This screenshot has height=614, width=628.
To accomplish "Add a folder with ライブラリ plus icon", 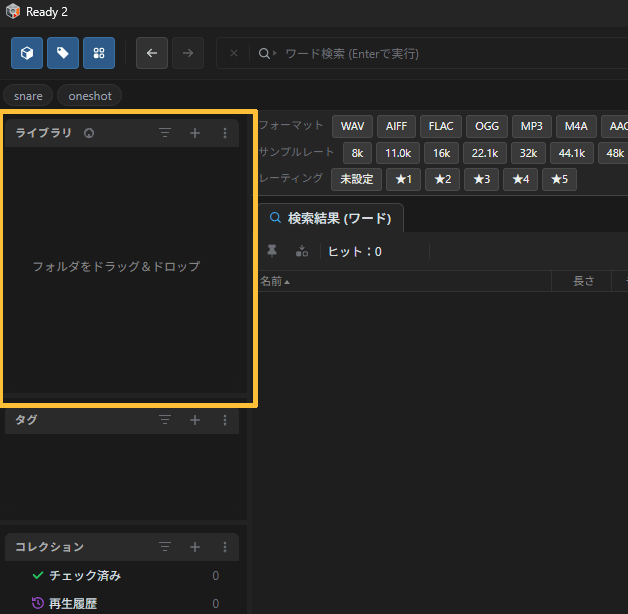I will point(195,133).
